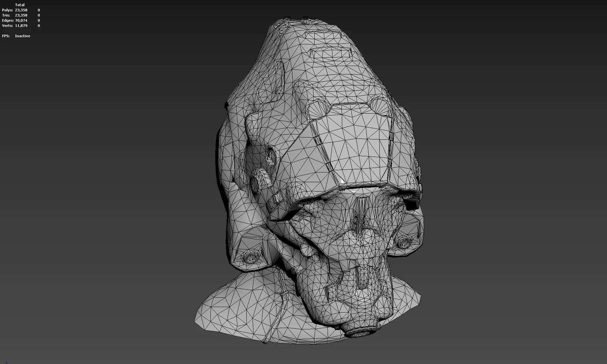Click the Polys count 23,358 value
This screenshot has width=607, height=364.
point(21,10)
